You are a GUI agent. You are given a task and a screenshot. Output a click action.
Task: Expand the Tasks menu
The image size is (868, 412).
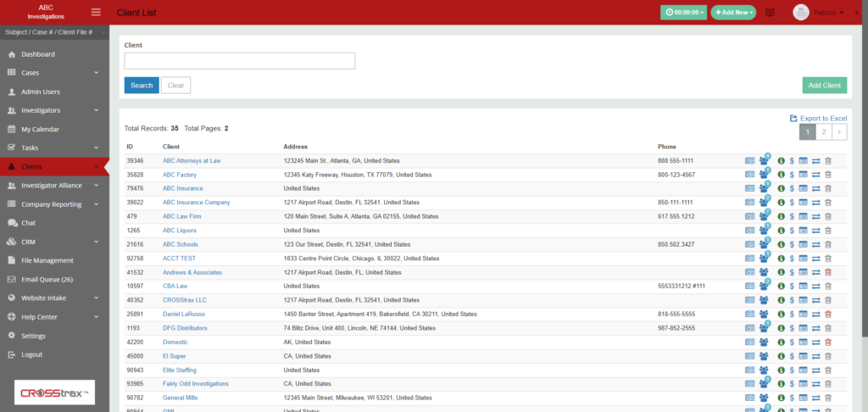click(x=54, y=148)
